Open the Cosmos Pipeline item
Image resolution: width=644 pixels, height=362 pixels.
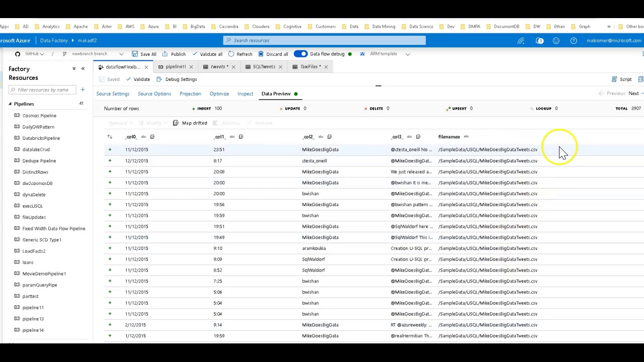point(39,116)
